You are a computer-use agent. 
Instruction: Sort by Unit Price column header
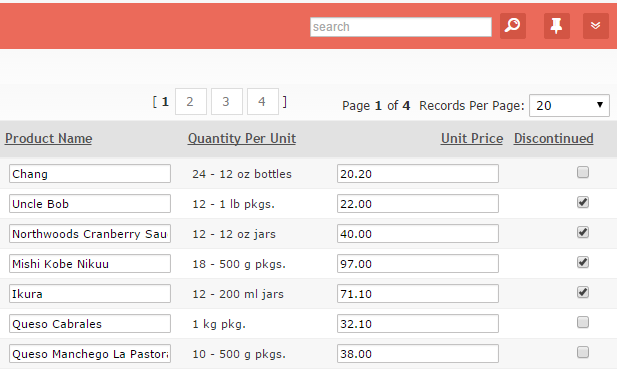tap(472, 139)
